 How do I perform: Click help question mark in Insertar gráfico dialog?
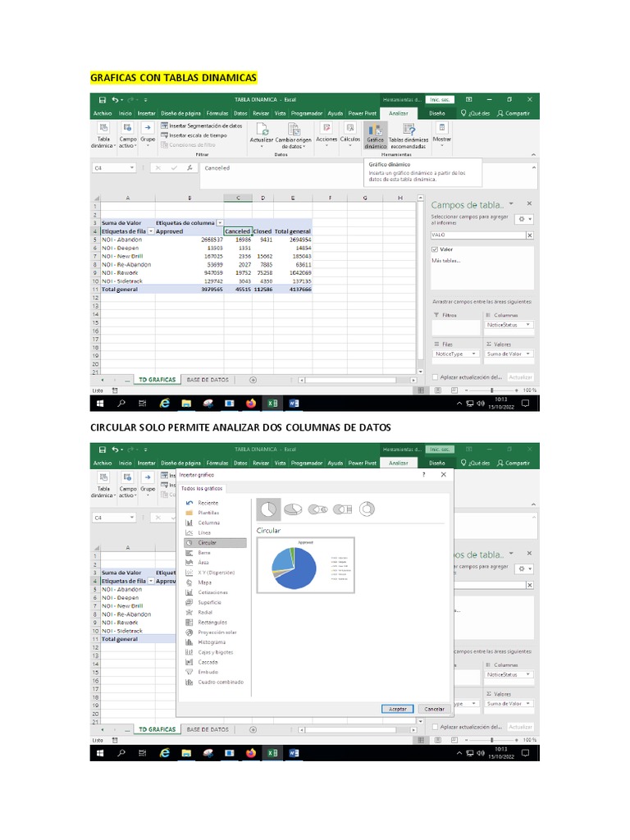tap(424, 475)
